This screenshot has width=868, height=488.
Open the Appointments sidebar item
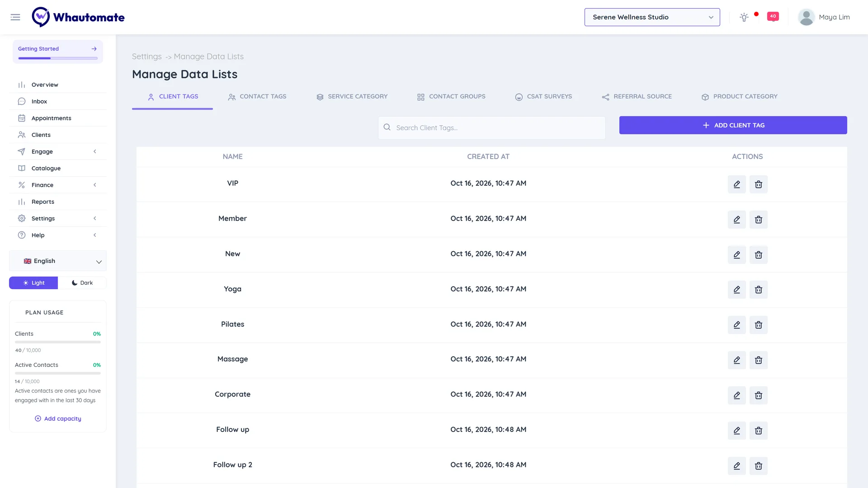point(58,118)
